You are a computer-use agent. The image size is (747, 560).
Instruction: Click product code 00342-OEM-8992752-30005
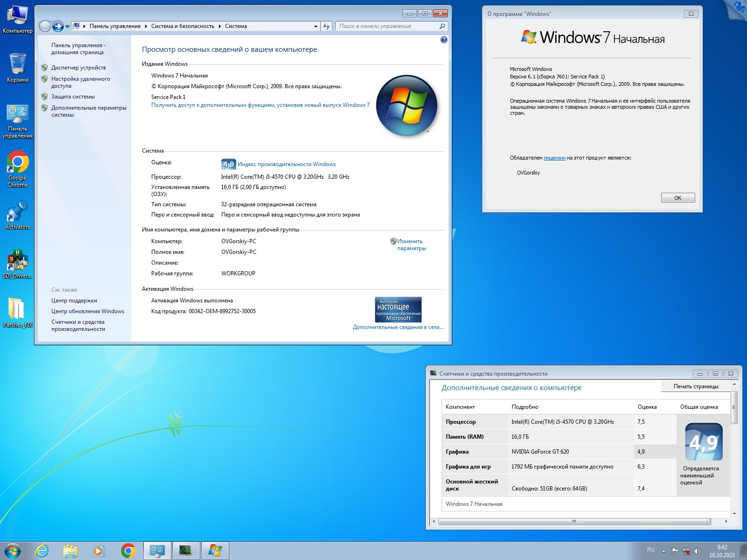(x=222, y=311)
